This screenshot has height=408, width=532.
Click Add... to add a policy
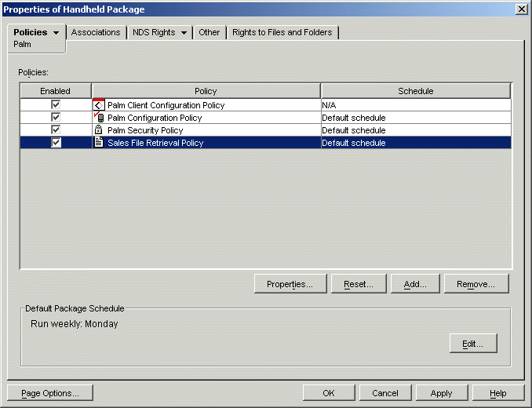[x=415, y=284]
